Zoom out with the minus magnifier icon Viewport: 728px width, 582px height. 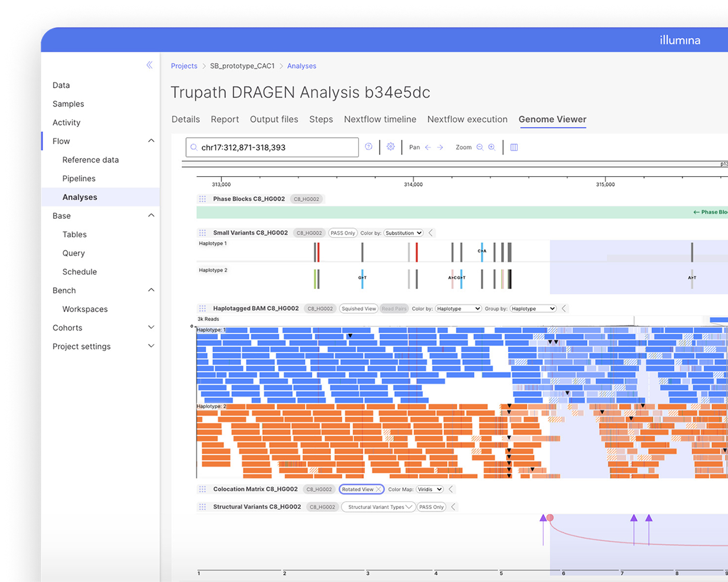(x=480, y=147)
